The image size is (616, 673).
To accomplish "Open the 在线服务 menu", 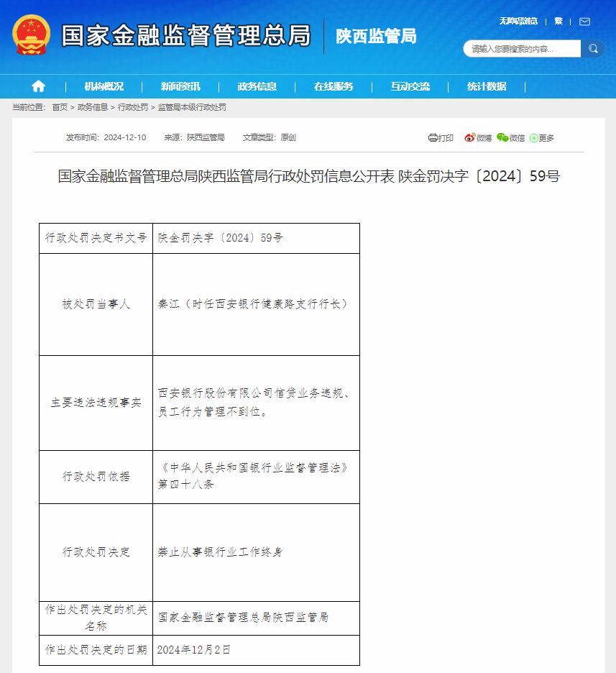I will (x=334, y=87).
